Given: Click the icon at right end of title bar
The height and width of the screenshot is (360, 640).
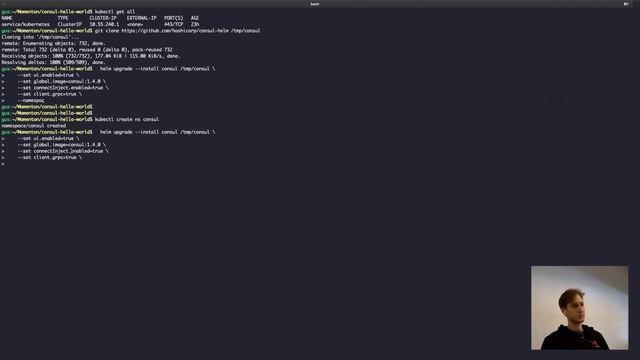Looking at the screenshot, I should (x=626, y=4).
